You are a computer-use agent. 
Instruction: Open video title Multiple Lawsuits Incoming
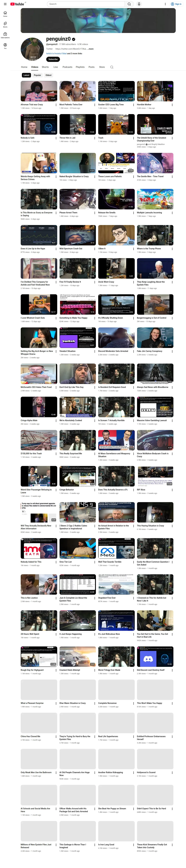click(x=149, y=213)
